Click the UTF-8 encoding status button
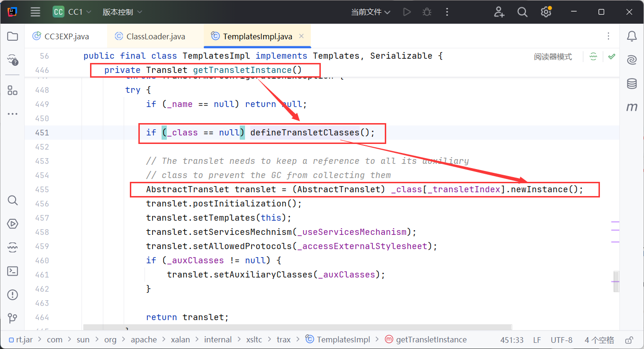 [x=561, y=340]
